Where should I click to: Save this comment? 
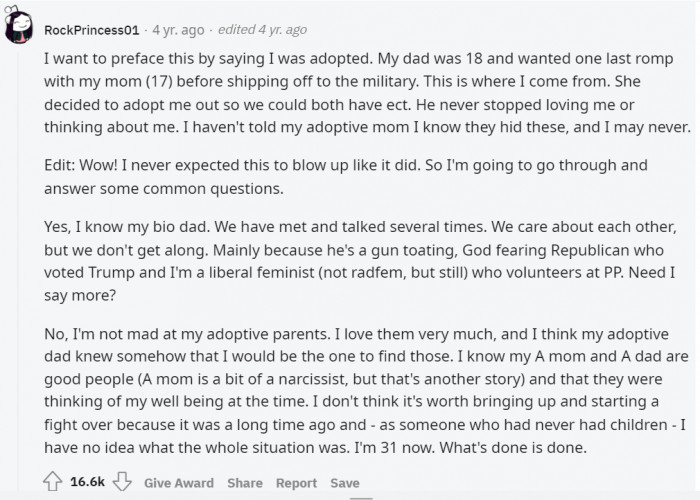(345, 483)
